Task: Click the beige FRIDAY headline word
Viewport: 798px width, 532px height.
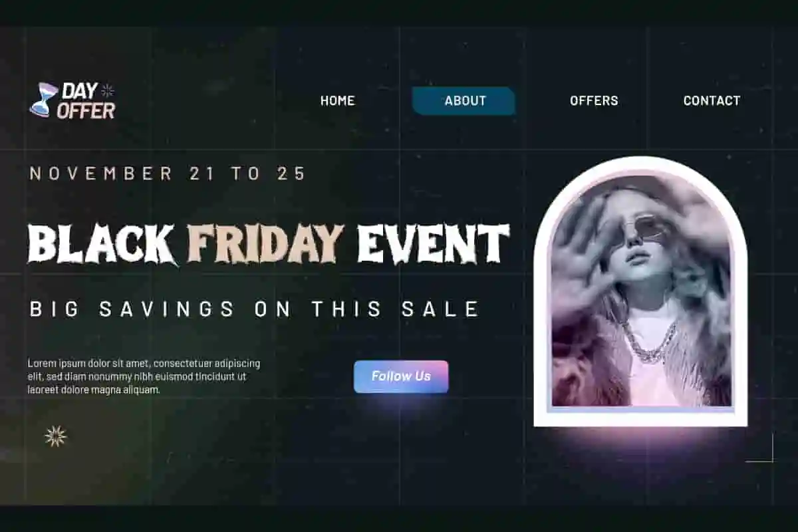Action: pos(266,243)
